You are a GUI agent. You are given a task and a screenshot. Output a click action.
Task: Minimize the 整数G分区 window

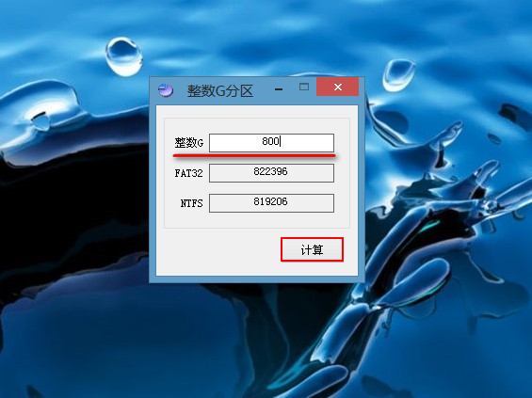pyautogui.click(x=279, y=89)
